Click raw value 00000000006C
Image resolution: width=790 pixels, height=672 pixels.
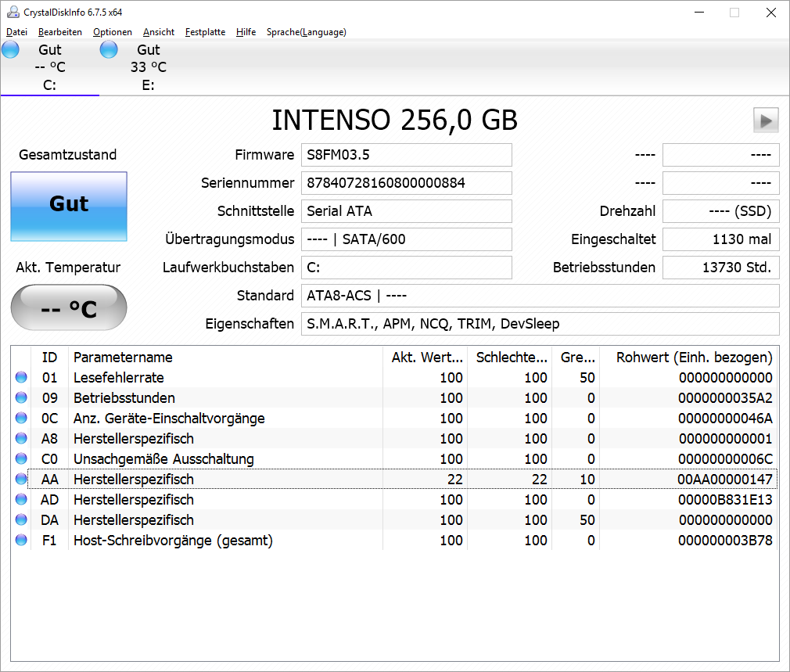pos(725,459)
